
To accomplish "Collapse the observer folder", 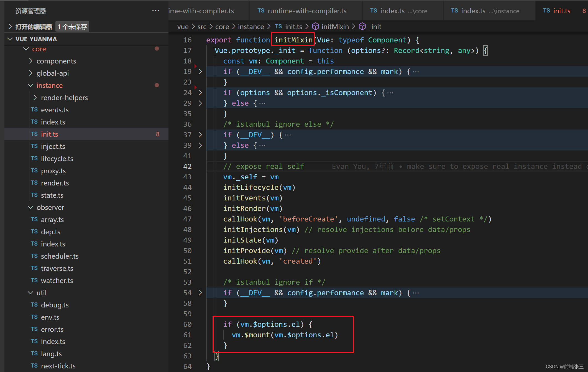I will pos(31,207).
